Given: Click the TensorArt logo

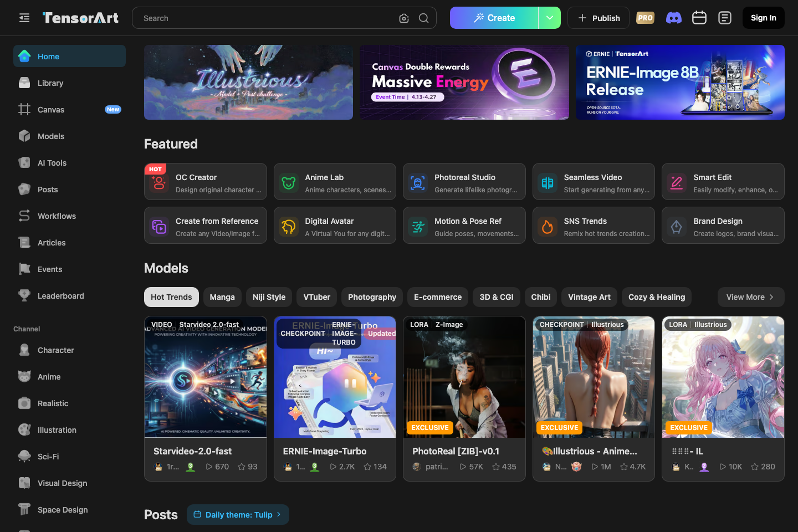Looking at the screenshot, I should point(80,18).
